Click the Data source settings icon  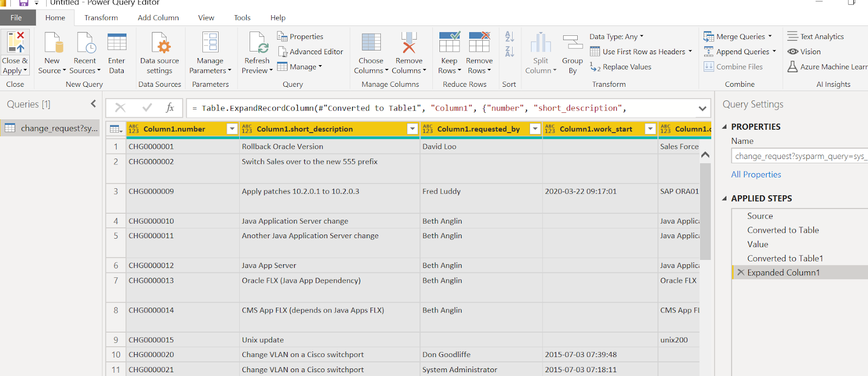tap(161, 43)
